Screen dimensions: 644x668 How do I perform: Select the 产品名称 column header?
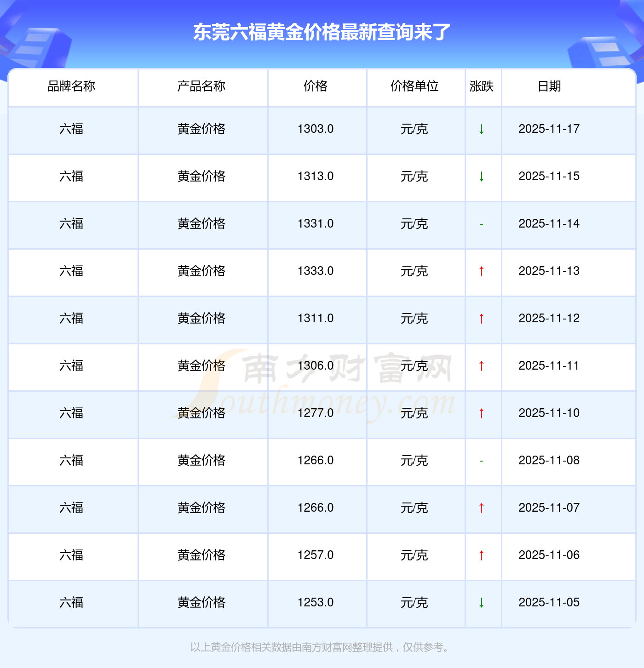(x=201, y=86)
